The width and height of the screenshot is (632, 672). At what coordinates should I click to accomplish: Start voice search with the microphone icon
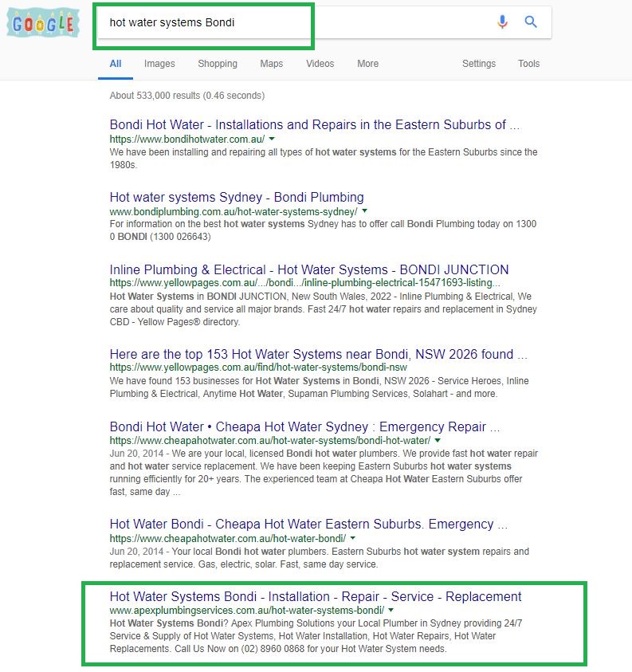502,22
